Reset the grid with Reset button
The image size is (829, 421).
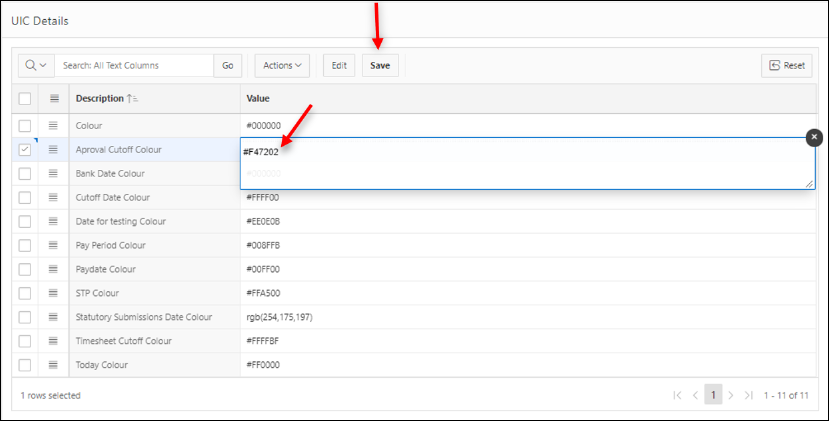click(786, 65)
